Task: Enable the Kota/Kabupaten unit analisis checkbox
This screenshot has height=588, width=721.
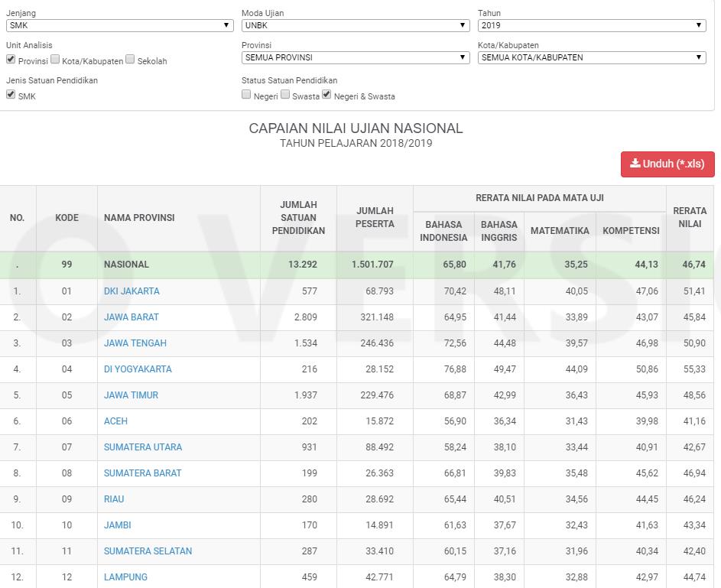Action: (x=55, y=60)
